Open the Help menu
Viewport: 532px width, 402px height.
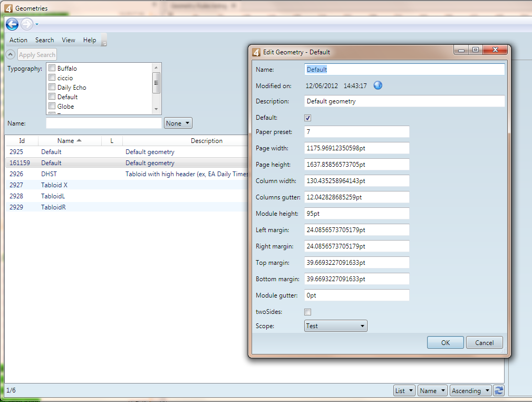click(x=90, y=40)
